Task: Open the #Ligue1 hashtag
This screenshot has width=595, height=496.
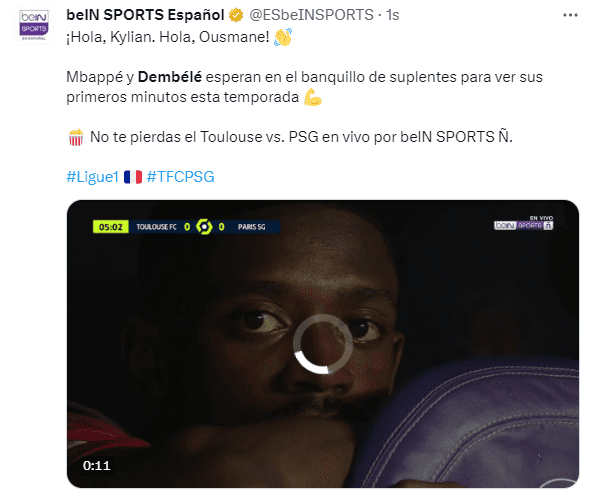Action: point(93,177)
